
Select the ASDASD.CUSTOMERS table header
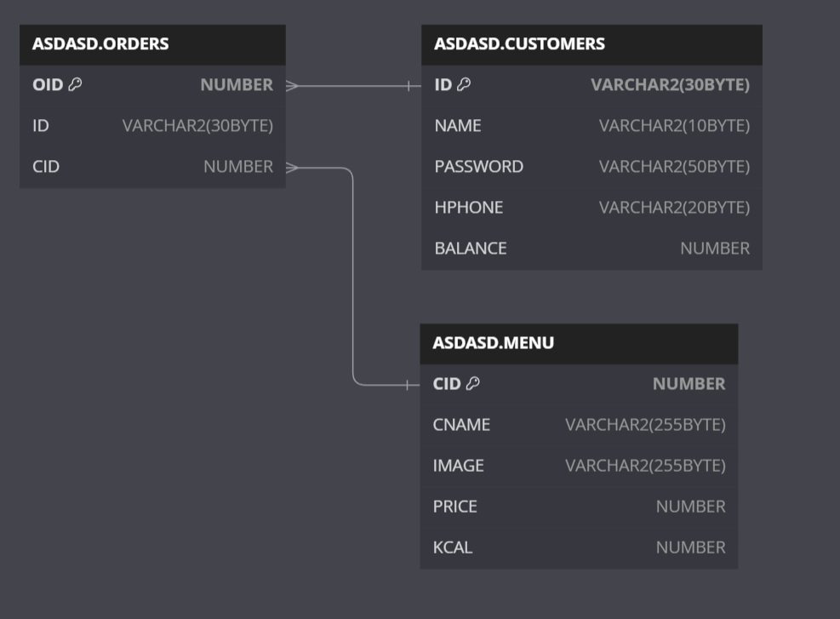(591, 44)
